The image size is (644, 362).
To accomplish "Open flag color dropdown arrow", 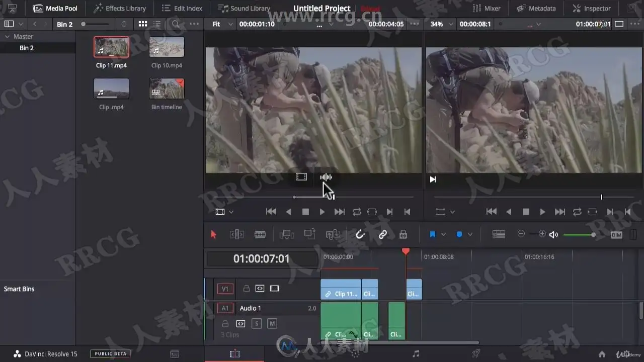I will [443, 235].
